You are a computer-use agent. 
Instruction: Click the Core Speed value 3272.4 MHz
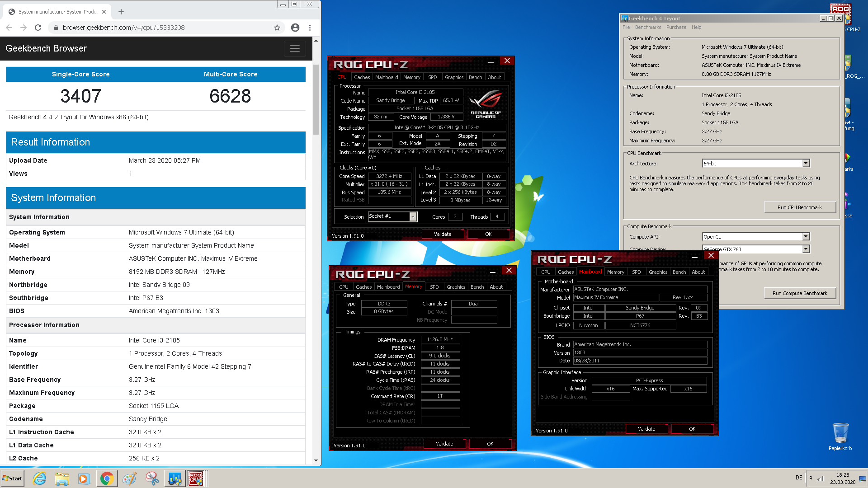point(389,176)
